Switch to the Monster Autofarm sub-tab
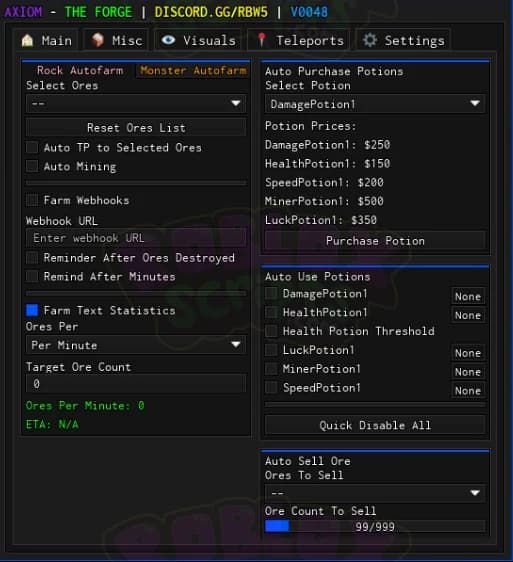Screen dimensions: 513x562 click(193, 70)
